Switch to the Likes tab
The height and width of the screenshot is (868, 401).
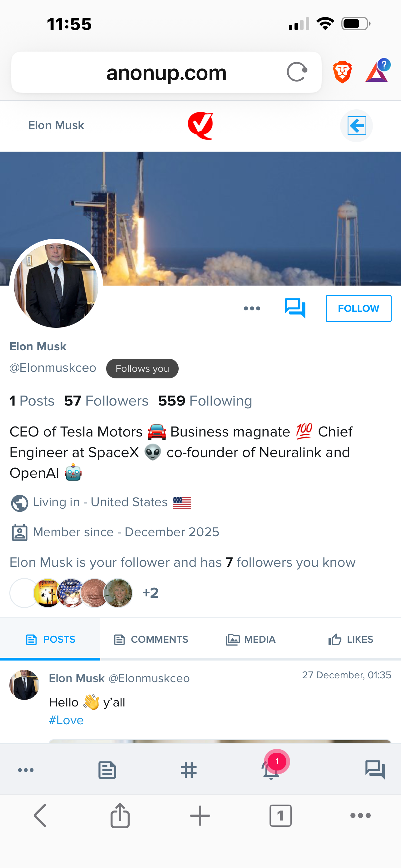(350, 639)
